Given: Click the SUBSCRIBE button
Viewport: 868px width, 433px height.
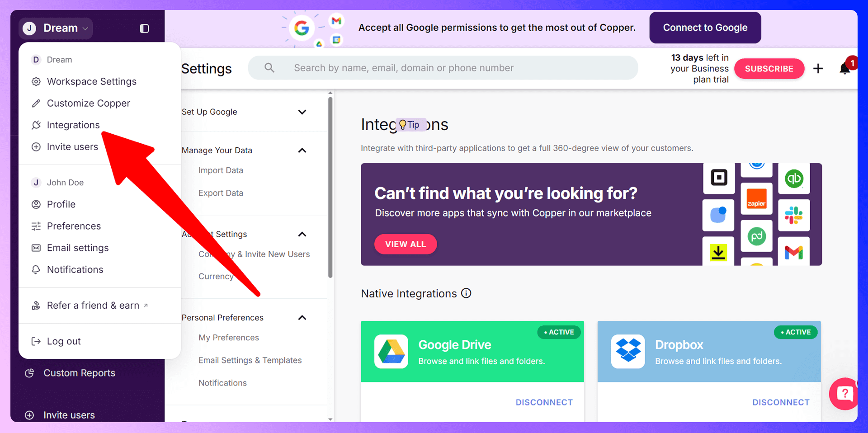Looking at the screenshot, I should pos(769,69).
